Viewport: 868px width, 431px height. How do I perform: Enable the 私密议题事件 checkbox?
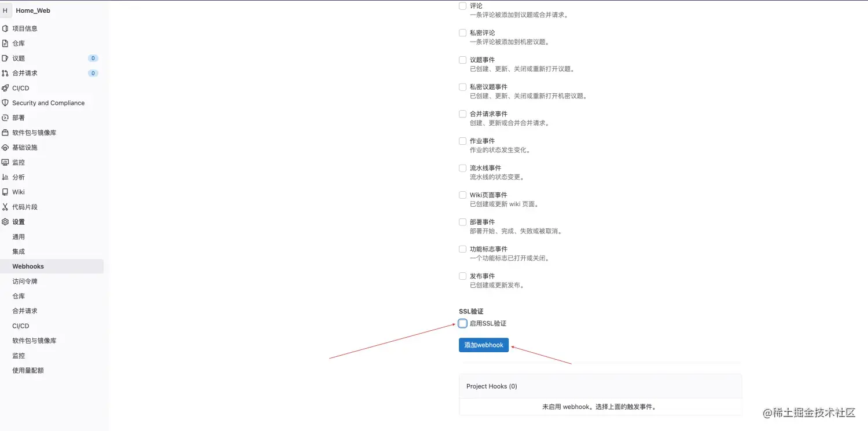462,87
